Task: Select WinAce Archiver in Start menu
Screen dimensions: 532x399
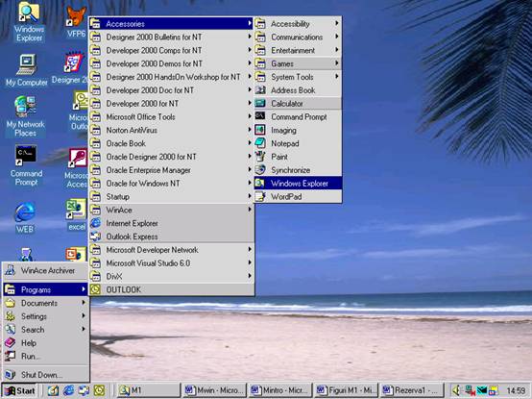Action: click(x=46, y=270)
